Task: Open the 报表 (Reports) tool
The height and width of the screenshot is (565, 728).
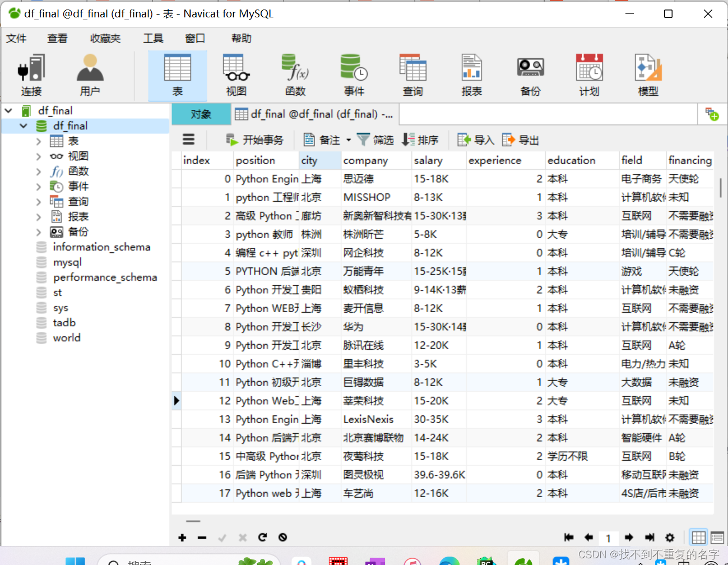Action: pyautogui.click(x=471, y=73)
